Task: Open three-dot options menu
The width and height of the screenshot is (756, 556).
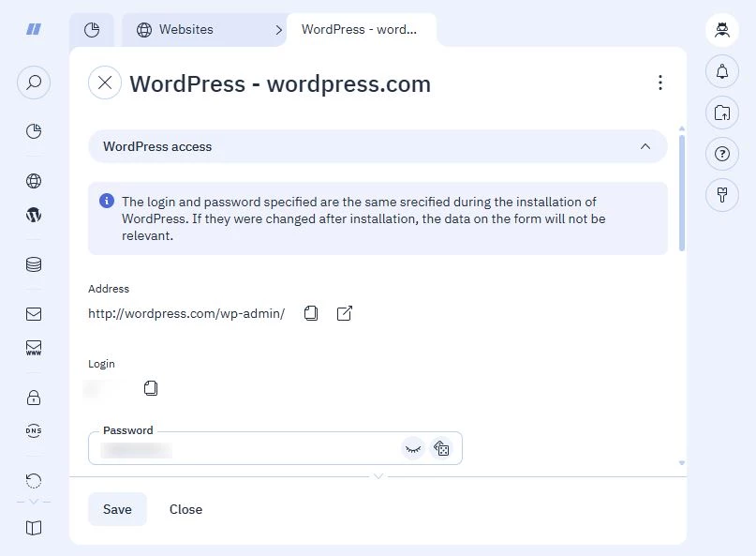Action: 660,83
